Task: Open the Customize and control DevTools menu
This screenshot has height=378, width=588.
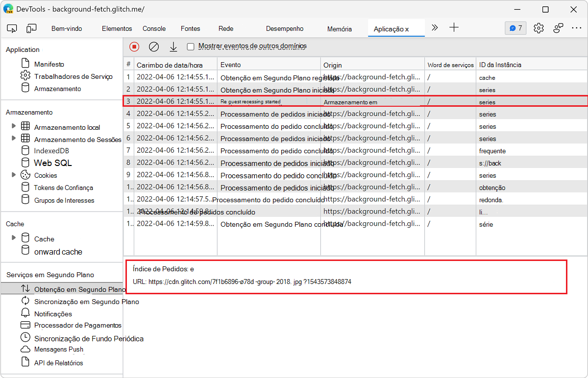Action: 577,28
